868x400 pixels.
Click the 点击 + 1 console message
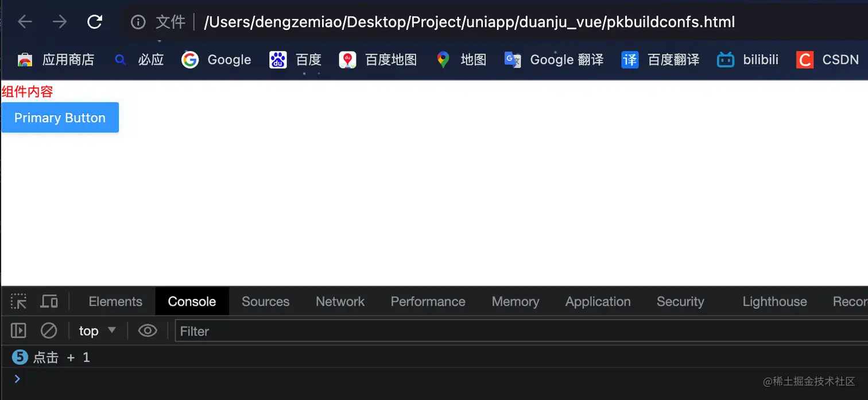point(61,357)
